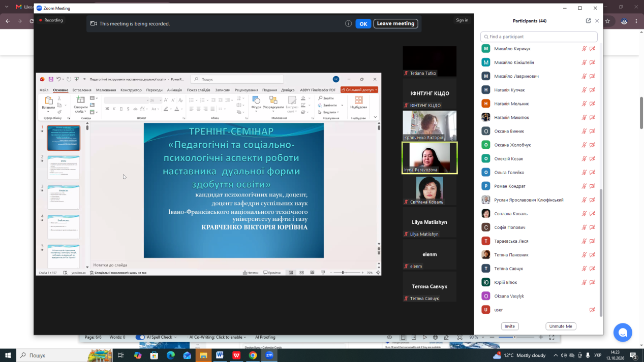Select slide 2 thumbnail in PowerPoint
The image size is (644, 362).
click(64, 168)
